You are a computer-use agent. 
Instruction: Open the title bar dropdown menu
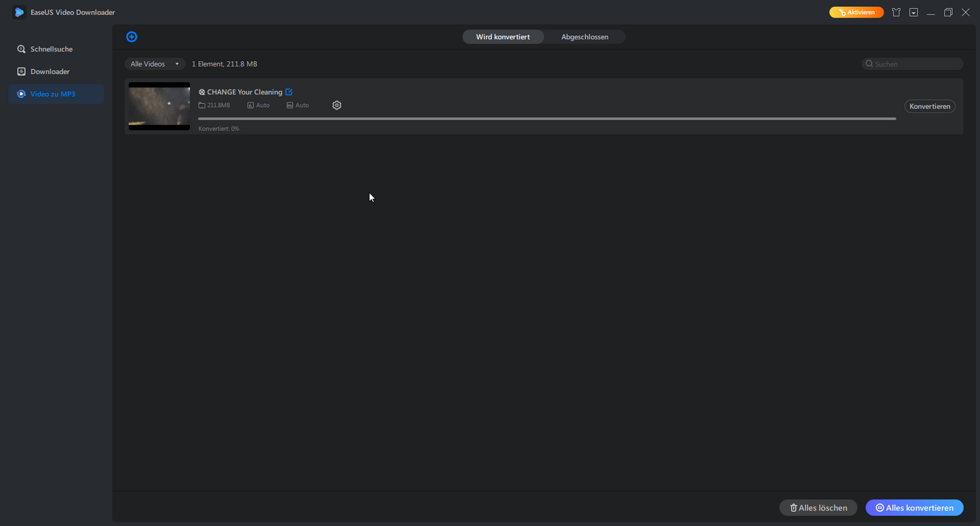click(x=914, y=12)
